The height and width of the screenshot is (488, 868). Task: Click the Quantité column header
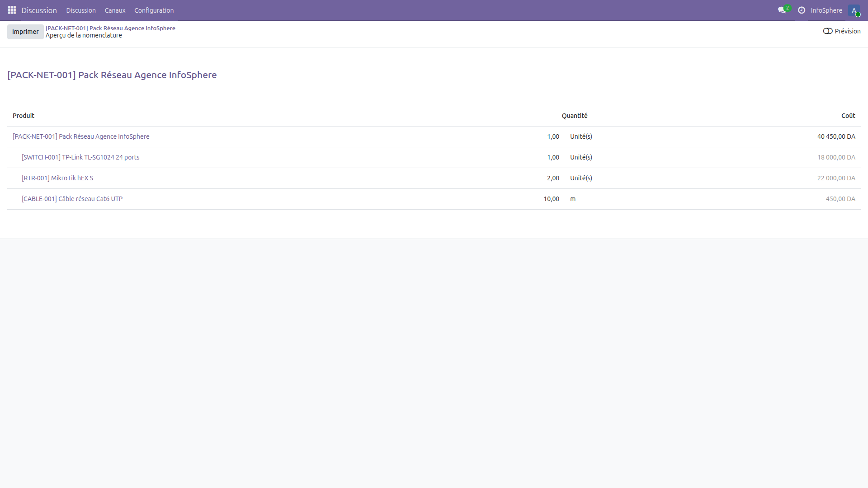click(x=574, y=116)
